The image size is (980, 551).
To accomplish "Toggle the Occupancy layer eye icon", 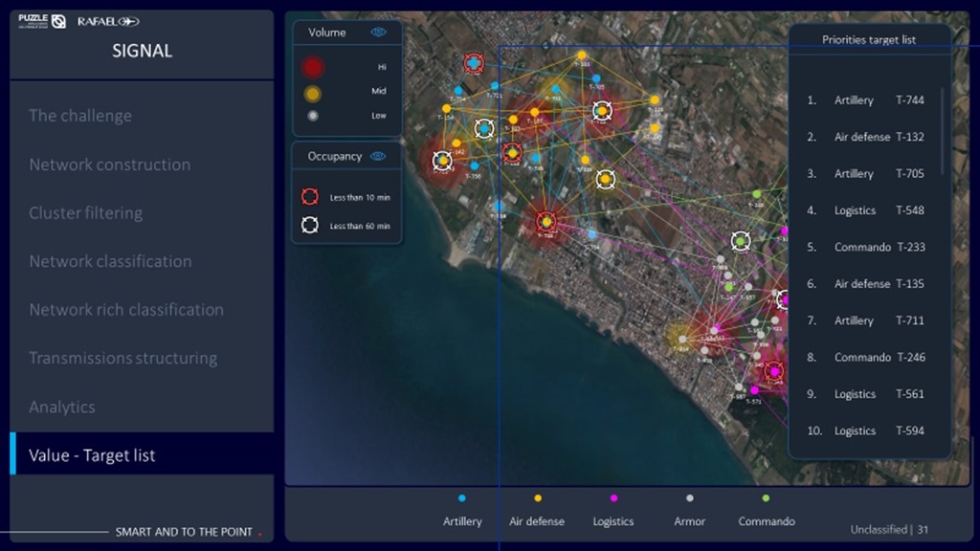I will 379,156.
